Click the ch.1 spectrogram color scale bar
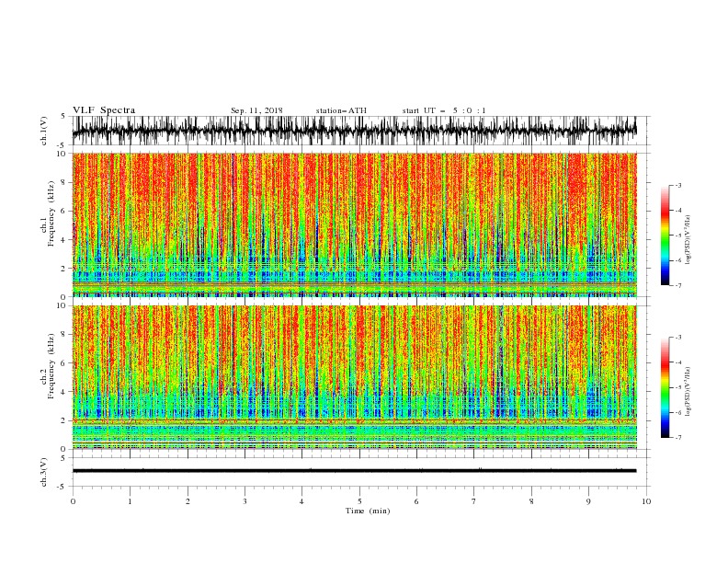728x563 pixels. (x=665, y=236)
